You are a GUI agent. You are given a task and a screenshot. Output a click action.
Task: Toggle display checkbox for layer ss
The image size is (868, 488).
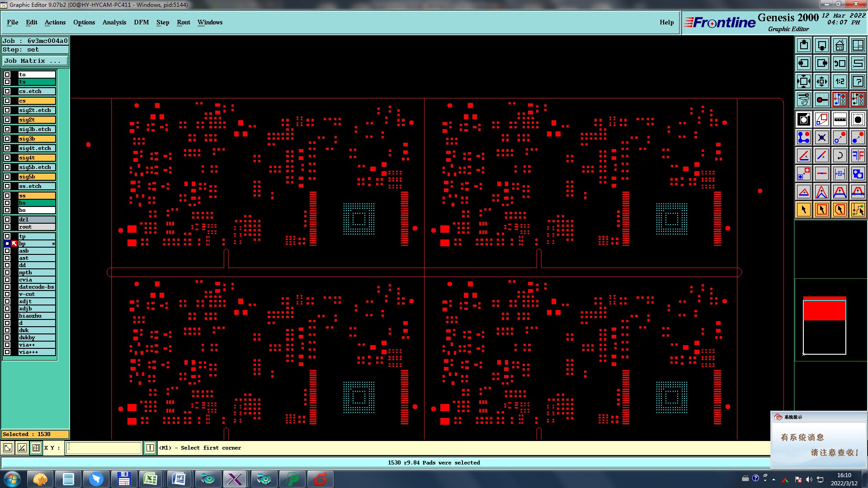[x=7, y=196]
